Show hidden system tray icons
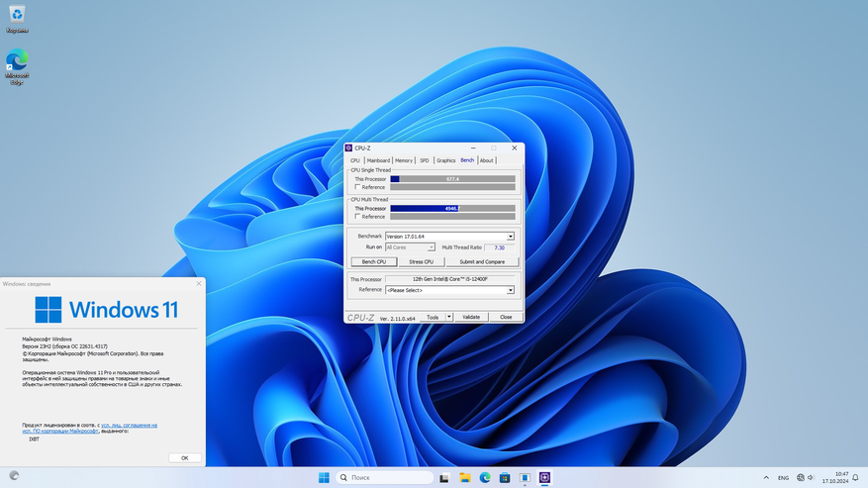 click(x=765, y=477)
